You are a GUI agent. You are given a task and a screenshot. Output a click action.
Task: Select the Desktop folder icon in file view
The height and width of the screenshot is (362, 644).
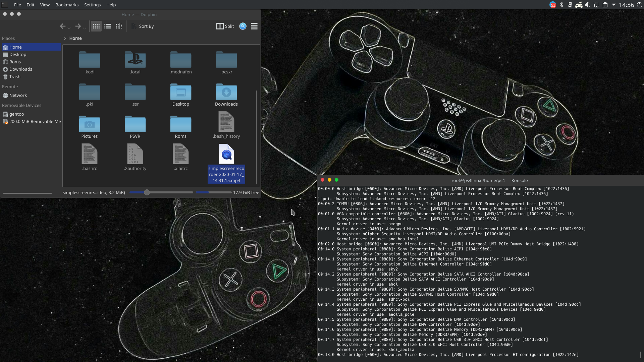tap(181, 95)
